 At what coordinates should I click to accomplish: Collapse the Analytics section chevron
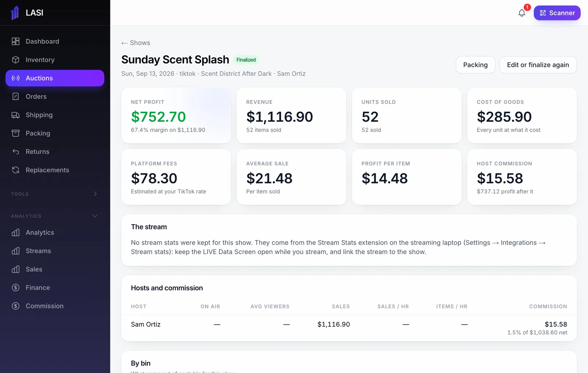95,216
